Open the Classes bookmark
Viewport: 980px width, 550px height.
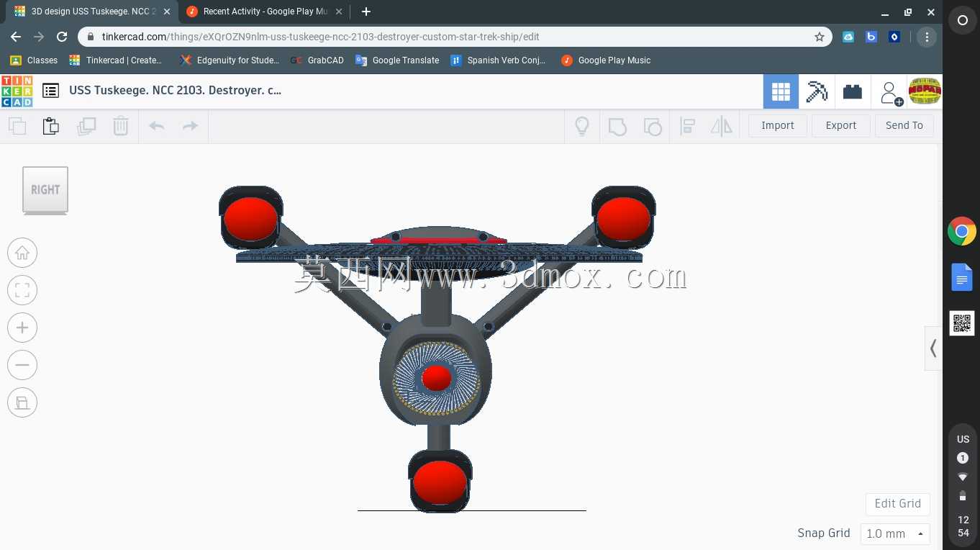[34, 60]
